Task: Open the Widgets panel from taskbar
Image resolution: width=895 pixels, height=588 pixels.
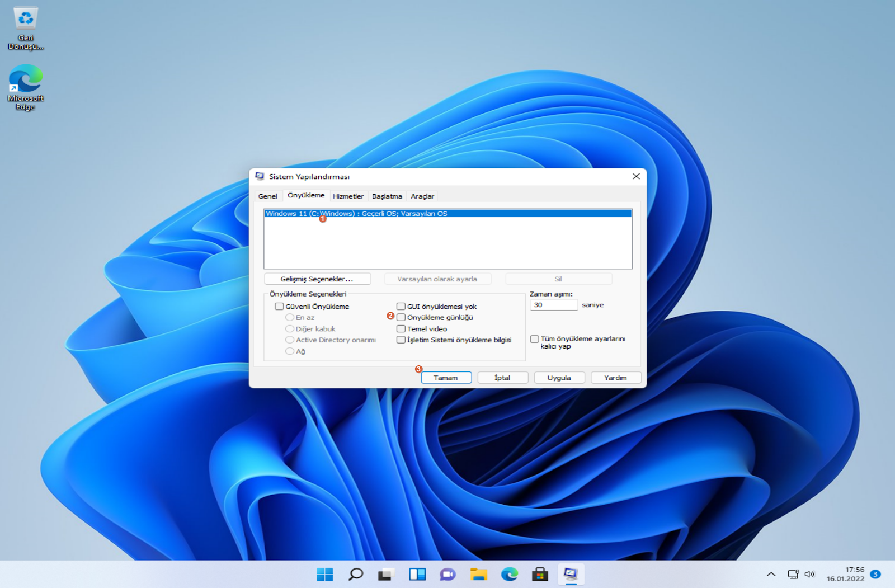Action: click(417, 574)
